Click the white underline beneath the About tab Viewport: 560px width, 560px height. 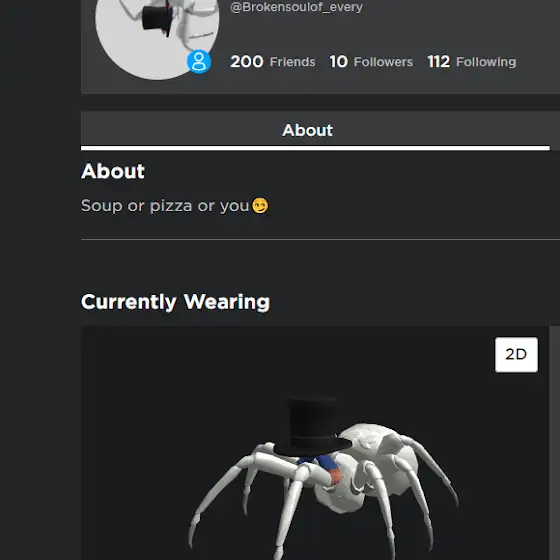coord(315,148)
